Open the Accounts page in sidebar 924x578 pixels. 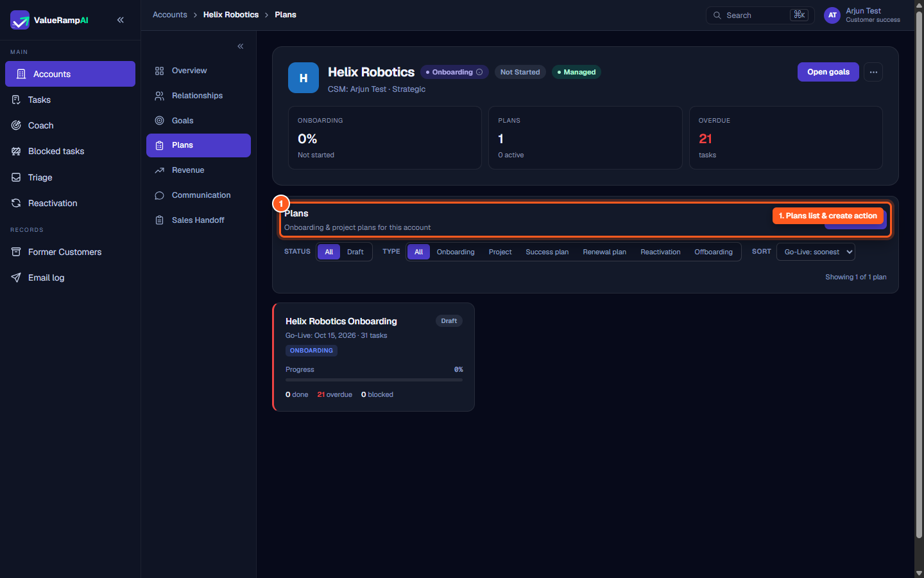pos(70,74)
